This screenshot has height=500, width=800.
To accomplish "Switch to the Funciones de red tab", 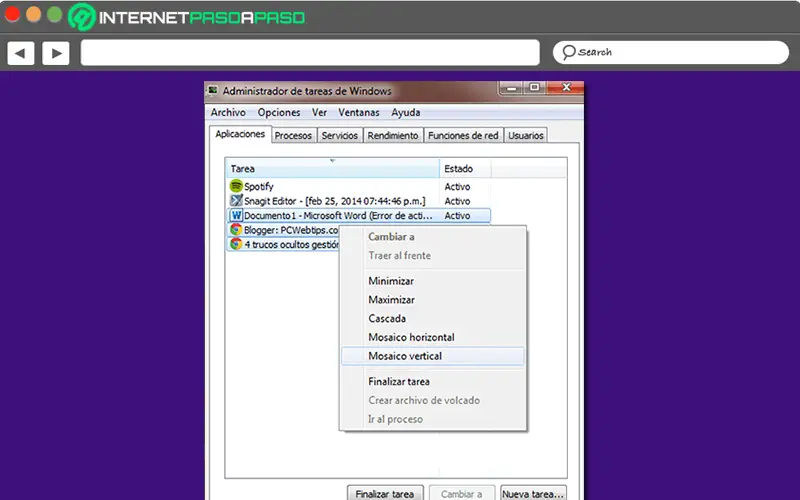I will [x=463, y=136].
